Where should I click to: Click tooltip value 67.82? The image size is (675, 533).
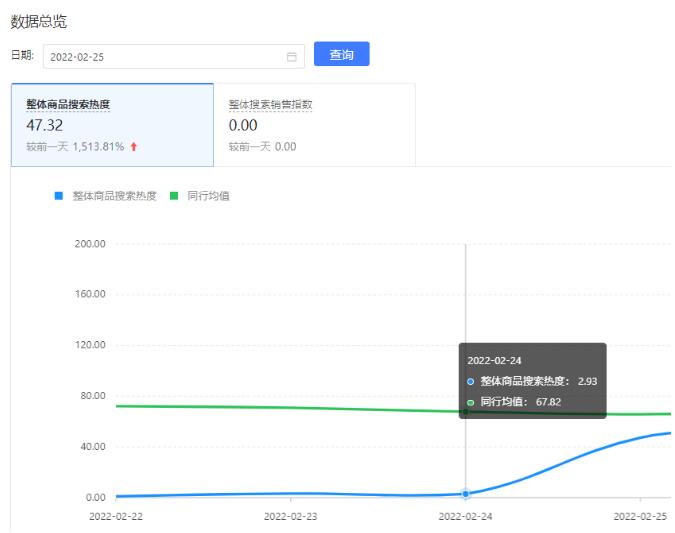tap(548, 402)
